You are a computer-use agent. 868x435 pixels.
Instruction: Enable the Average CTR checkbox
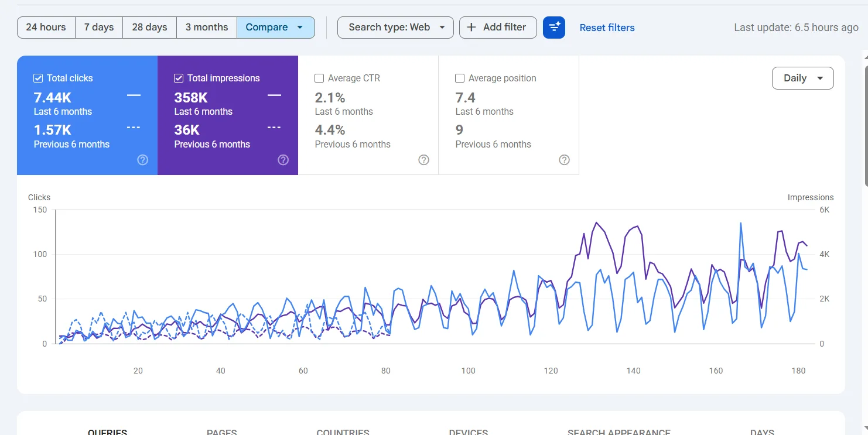tap(319, 78)
